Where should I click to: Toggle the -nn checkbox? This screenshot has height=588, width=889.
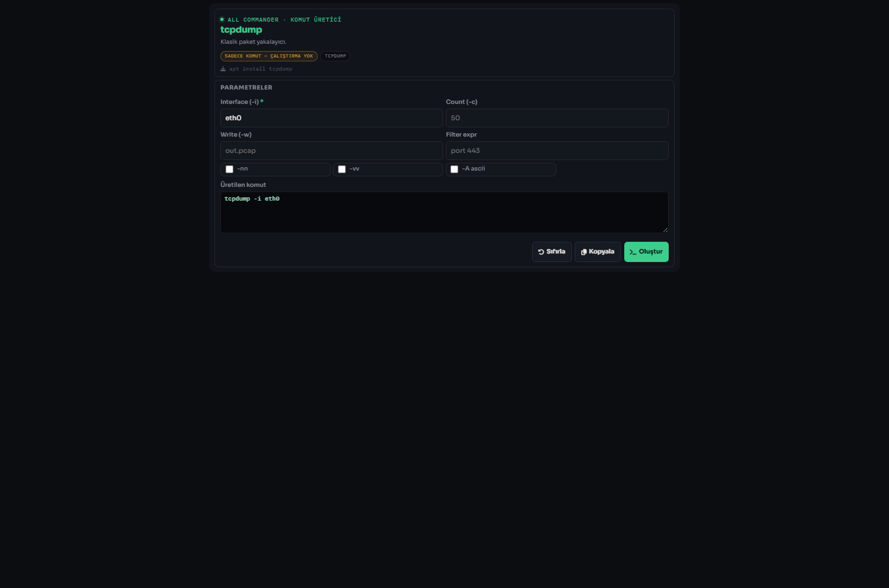click(x=229, y=169)
